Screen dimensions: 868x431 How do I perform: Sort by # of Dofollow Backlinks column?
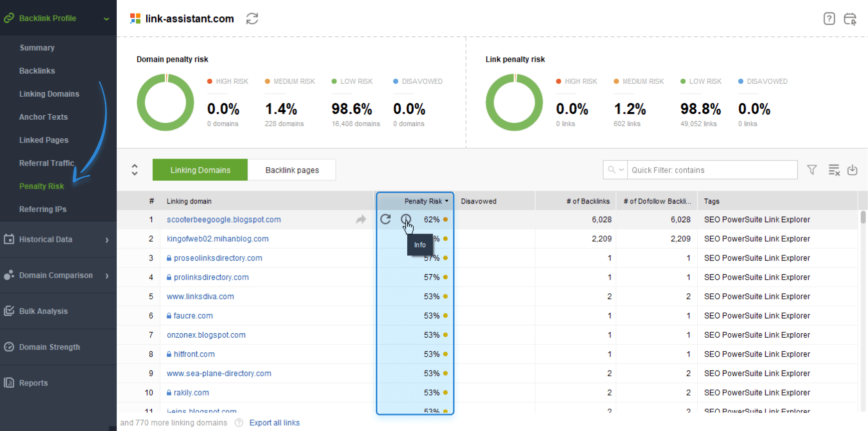click(657, 201)
